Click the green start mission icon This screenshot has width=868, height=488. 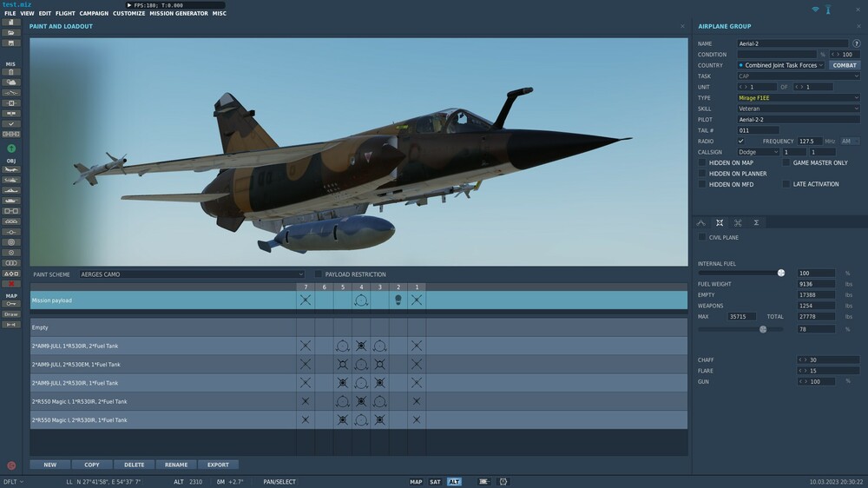[11, 148]
